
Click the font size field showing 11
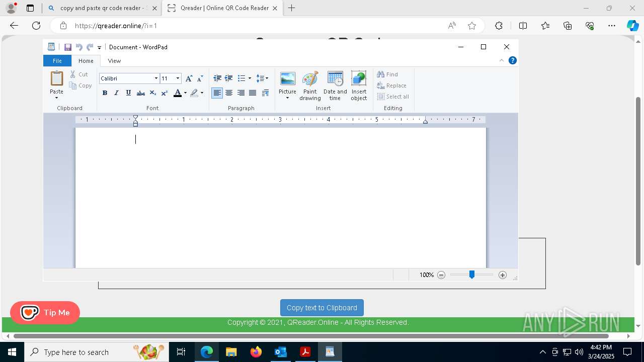click(167, 78)
